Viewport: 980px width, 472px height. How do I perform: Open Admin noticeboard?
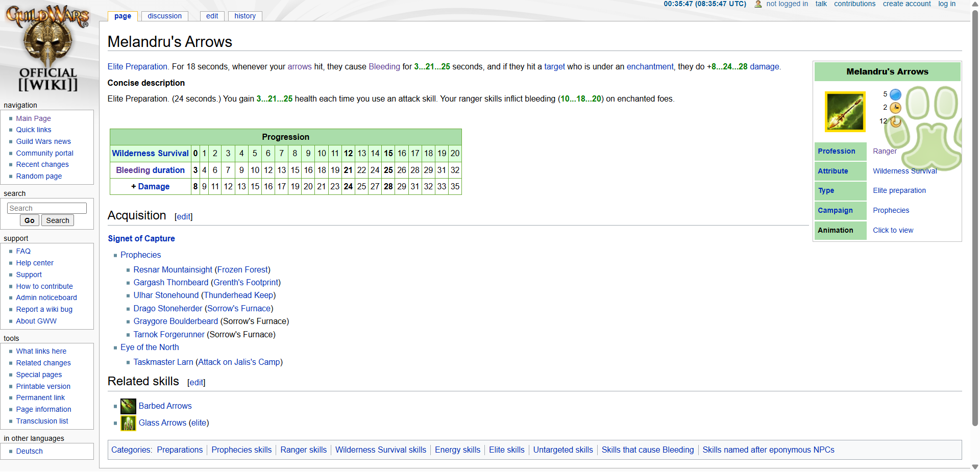(x=46, y=297)
